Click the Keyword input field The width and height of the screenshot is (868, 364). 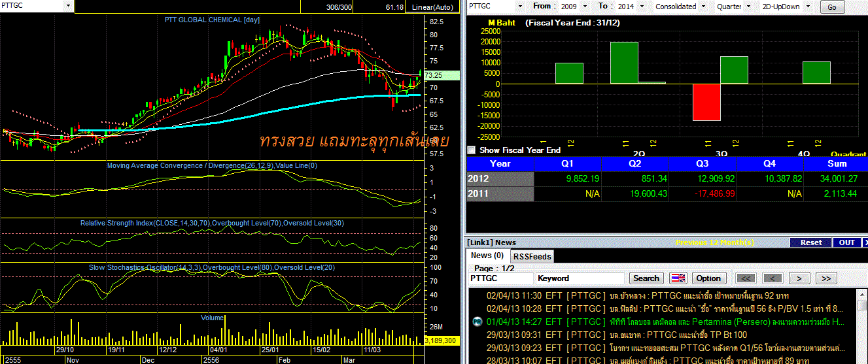pos(580,278)
